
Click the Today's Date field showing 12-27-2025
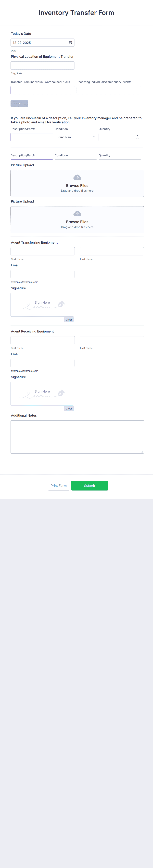point(37,42)
